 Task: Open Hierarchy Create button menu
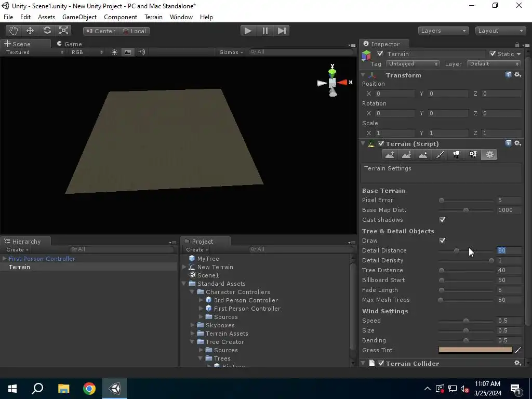pyautogui.click(x=17, y=250)
